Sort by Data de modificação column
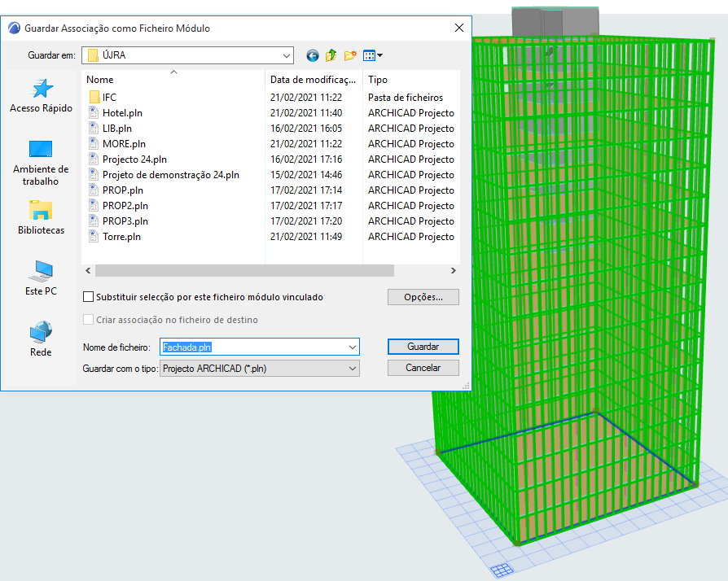 (x=313, y=80)
